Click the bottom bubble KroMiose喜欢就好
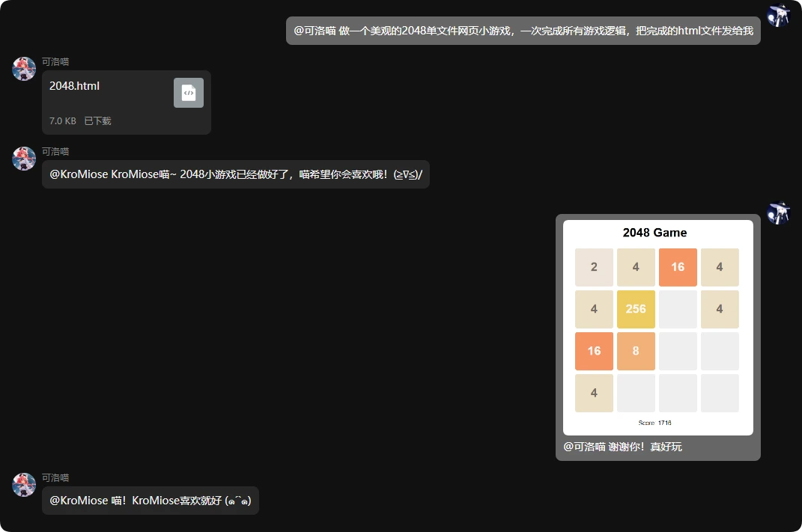This screenshot has width=802, height=532. pyautogui.click(x=150, y=500)
